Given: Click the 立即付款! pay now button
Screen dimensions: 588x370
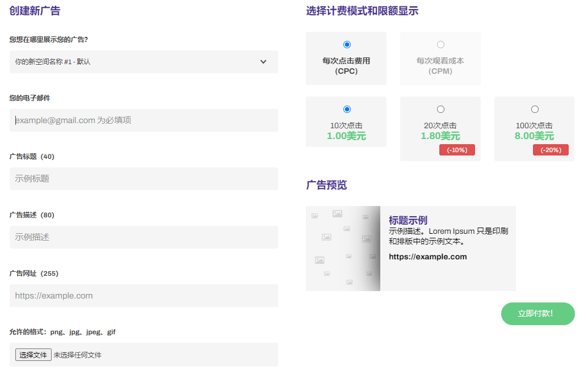Looking at the screenshot, I should coord(537,314).
